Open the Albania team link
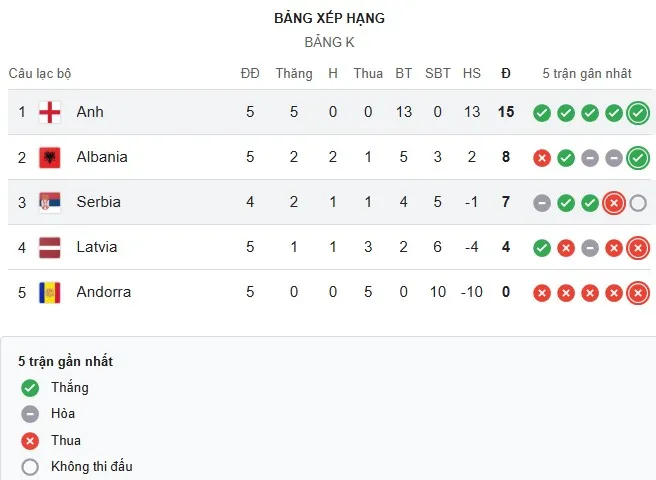The width and height of the screenshot is (656, 480). point(102,157)
